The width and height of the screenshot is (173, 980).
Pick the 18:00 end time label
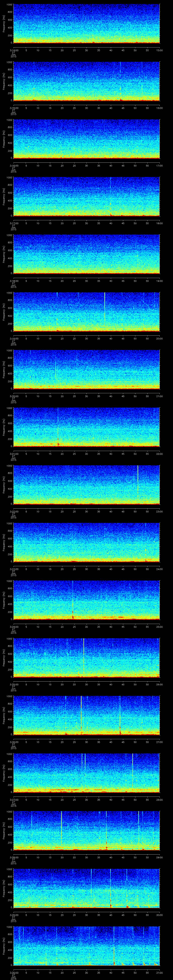coord(160,223)
